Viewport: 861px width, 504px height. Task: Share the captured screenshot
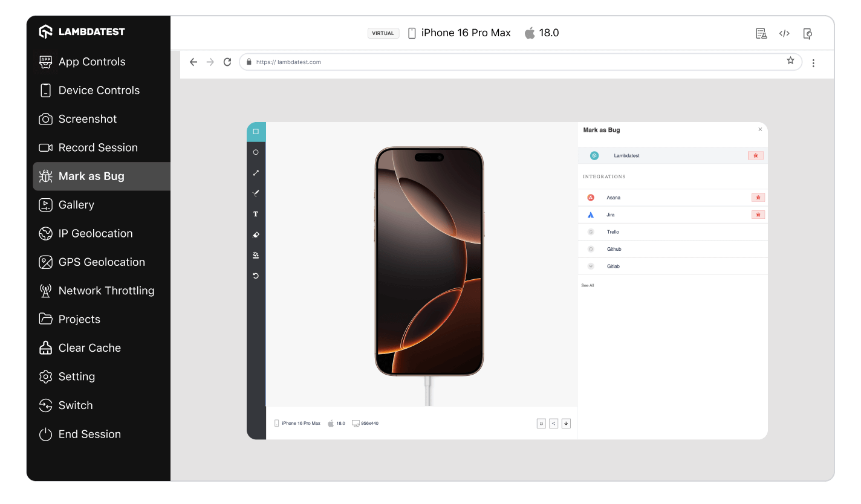click(554, 423)
